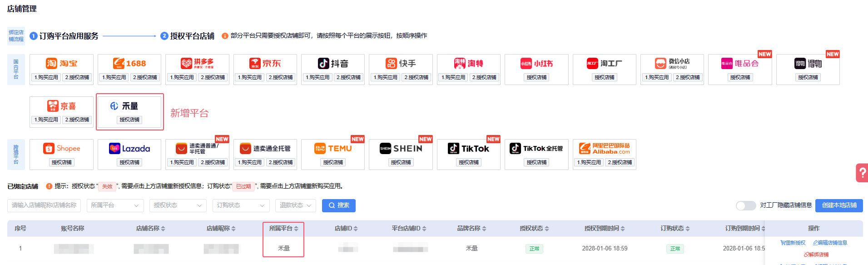Click the Xiaohongshu (小红书) logo
868x265 pixels.
click(536, 64)
